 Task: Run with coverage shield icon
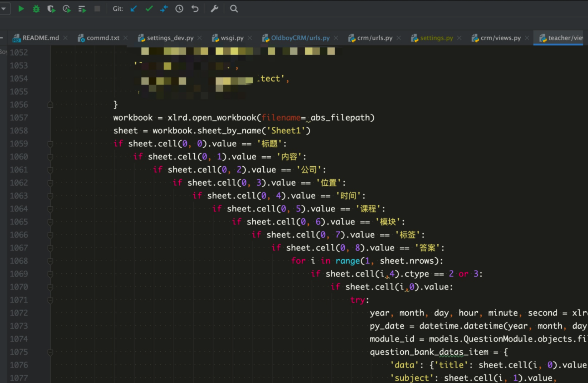[x=51, y=9]
